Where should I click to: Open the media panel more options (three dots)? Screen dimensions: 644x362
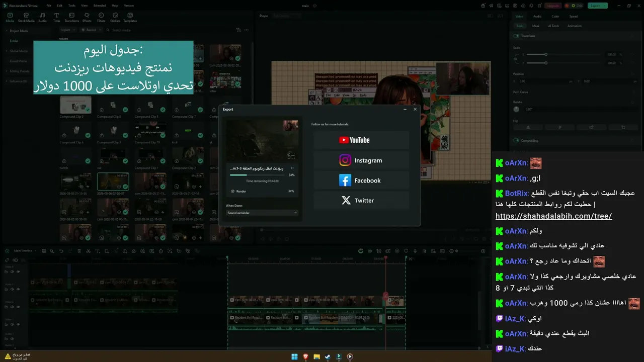pyautogui.click(x=247, y=30)
